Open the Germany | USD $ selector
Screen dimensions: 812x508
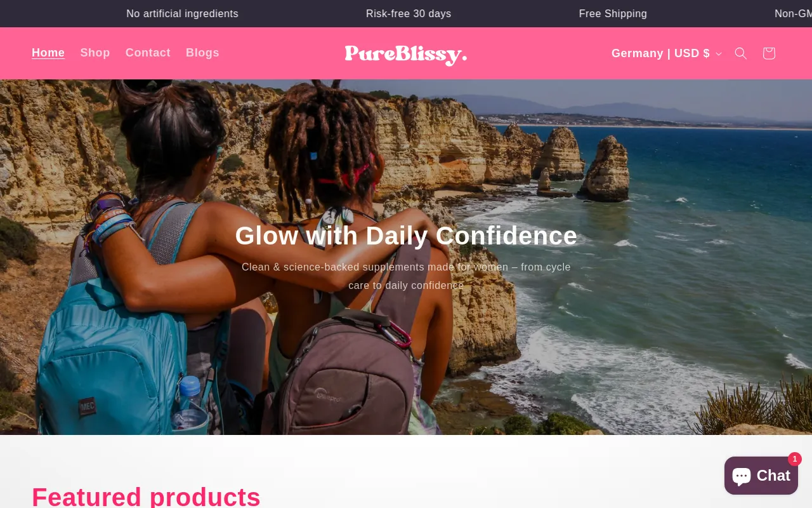tap(666, 53)
